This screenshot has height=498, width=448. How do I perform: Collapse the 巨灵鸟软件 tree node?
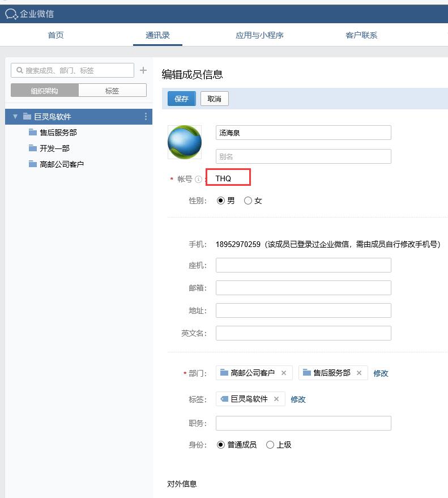(15, 117)
